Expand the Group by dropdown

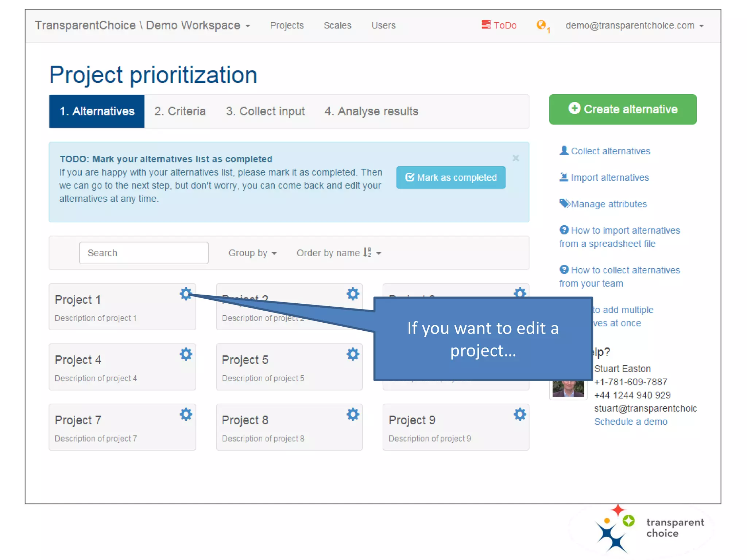click(x=252, y=253)
